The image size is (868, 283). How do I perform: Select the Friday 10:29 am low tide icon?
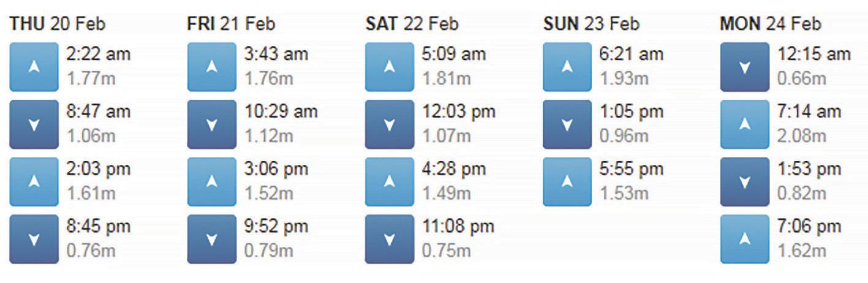[x=212, y=124]
